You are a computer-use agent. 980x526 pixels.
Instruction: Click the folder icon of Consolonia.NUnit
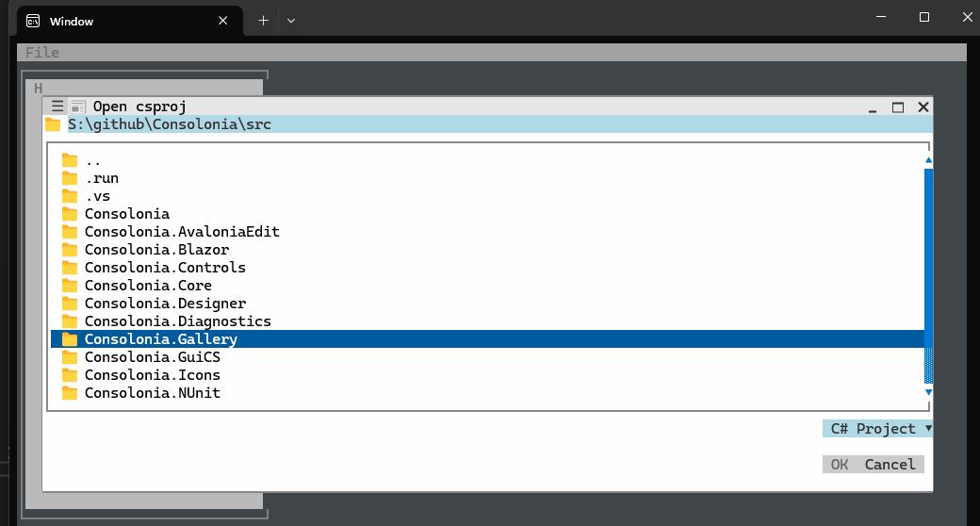[x=70, y=393]
